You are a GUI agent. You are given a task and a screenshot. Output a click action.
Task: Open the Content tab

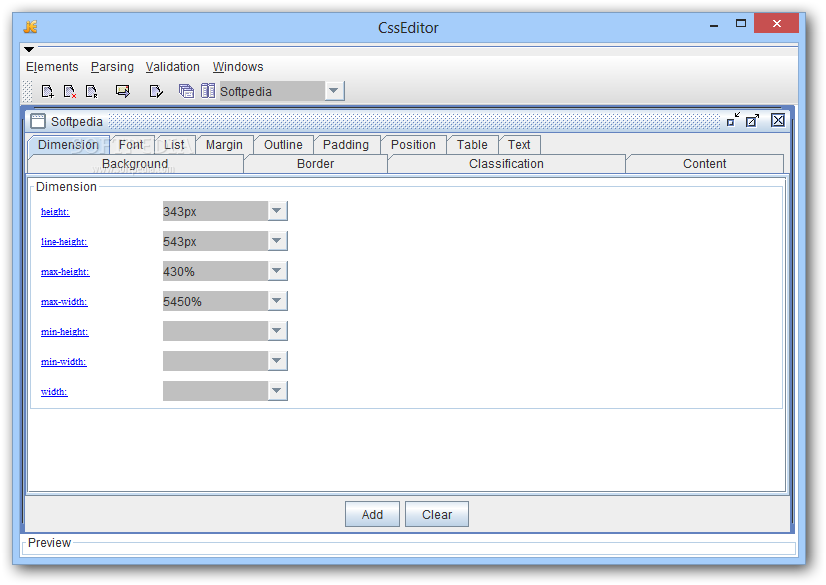(x=704, y=164)
